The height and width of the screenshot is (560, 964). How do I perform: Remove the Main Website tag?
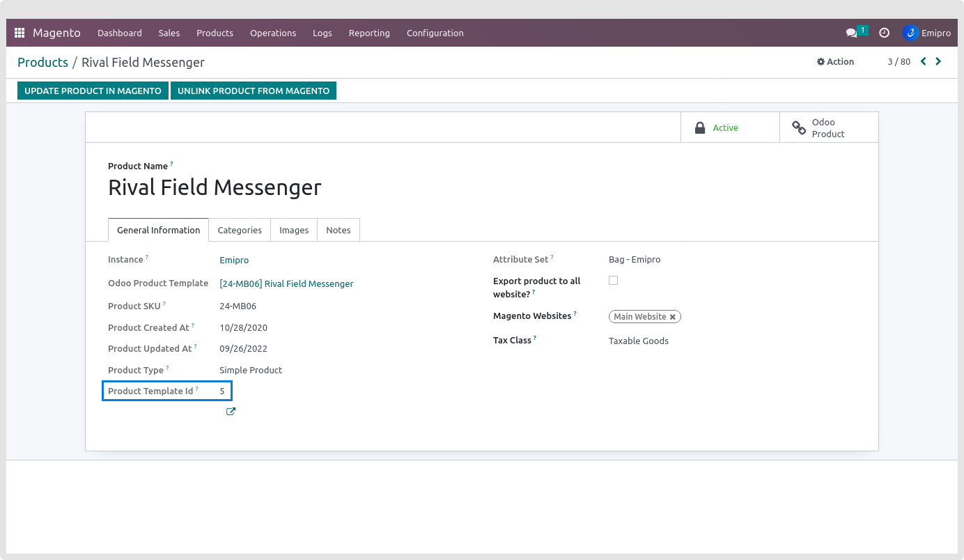pos(673,317)
